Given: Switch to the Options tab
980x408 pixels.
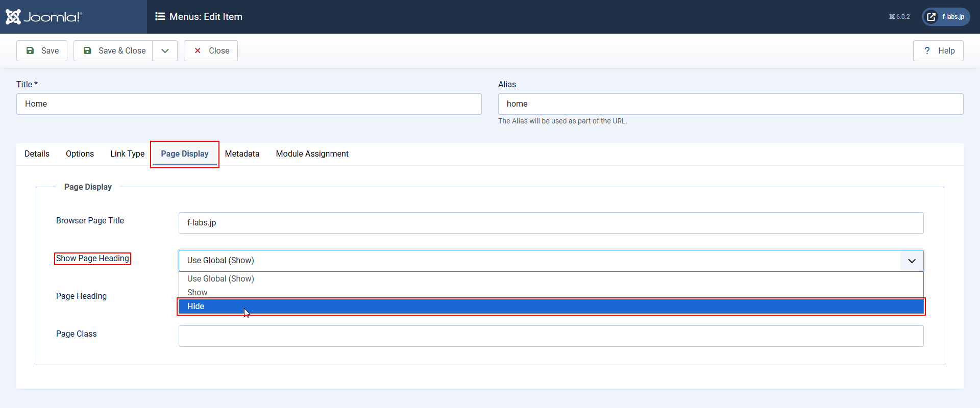Looking at the screenshot, I should click(80, 154).
